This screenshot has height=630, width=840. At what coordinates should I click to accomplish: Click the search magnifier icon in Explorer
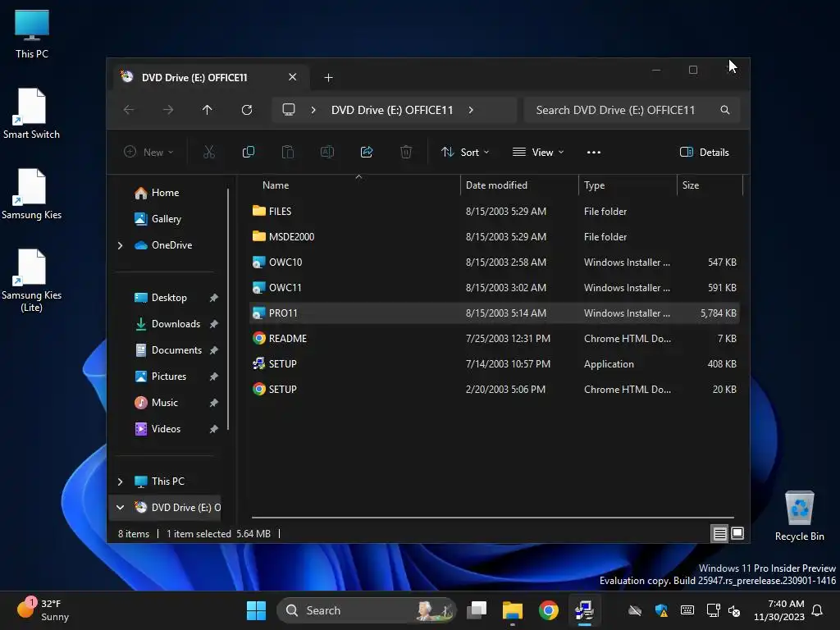point(725,110)
